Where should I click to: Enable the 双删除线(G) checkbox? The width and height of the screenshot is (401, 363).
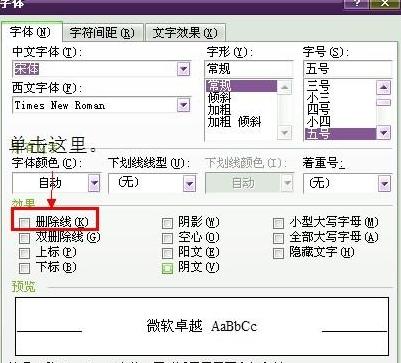coord(24,238)
